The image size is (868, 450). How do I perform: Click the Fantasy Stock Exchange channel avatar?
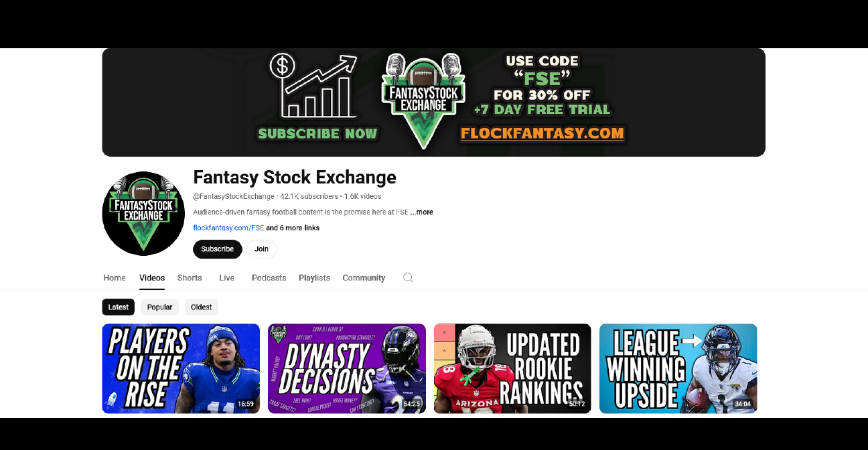click(x=143, y=214)
